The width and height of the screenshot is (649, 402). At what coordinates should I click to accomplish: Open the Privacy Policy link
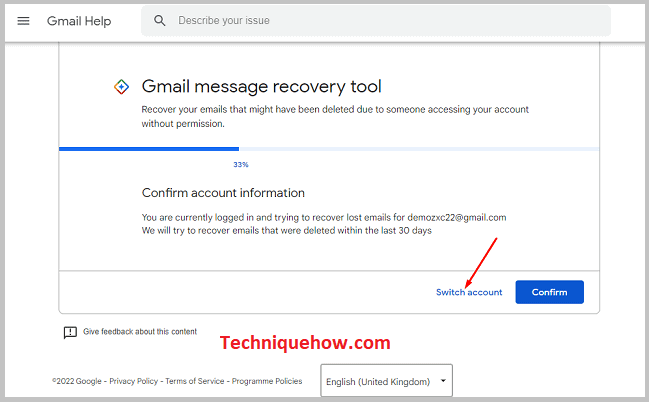tap(134, 381)
